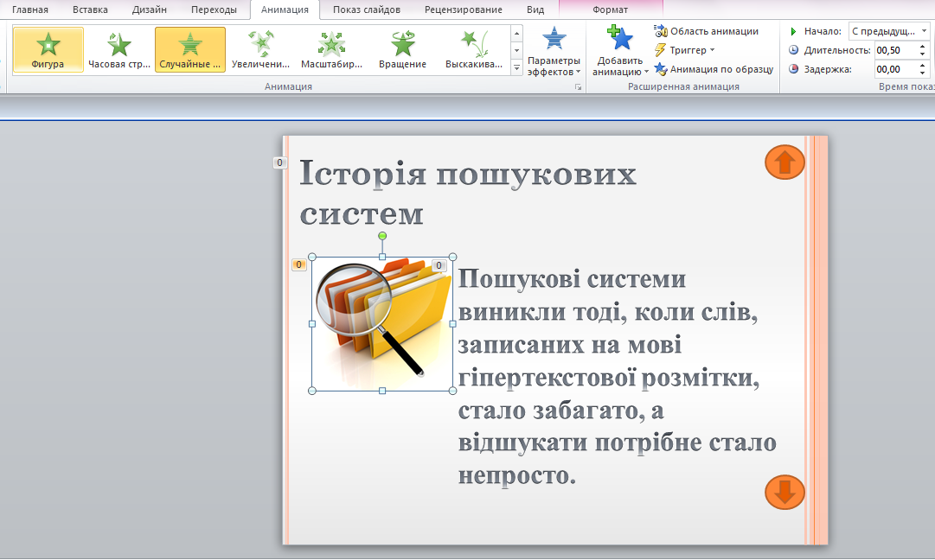Choose the Выскакивание animation
Viewport: 935px width, 560px height.
click(x=474, y=49)
